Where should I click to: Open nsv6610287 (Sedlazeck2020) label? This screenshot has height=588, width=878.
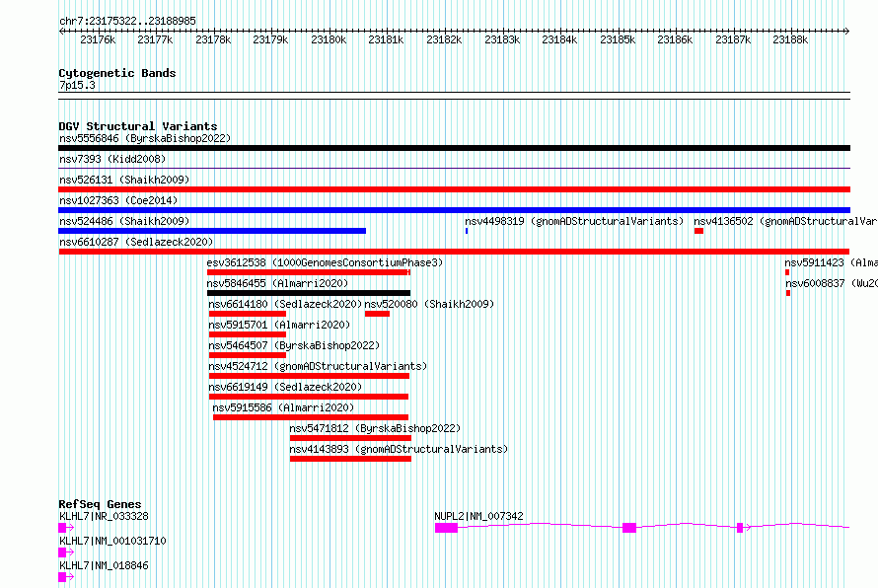click(136, 242)
